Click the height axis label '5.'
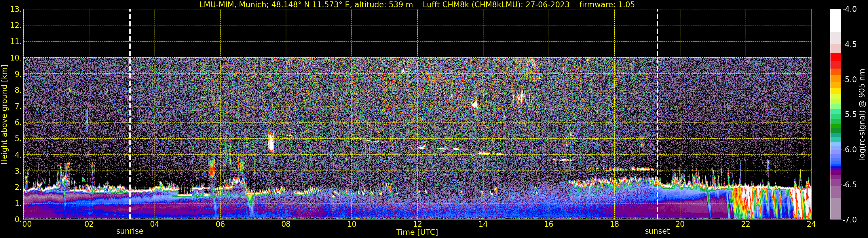868x238 pixels. point(18,139)
